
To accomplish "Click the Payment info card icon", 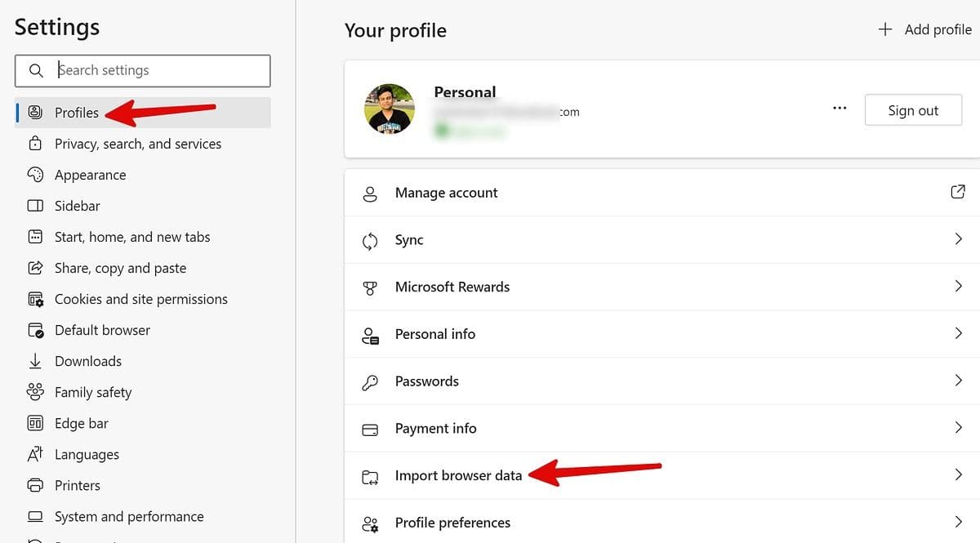I will [x=370, y=429].
